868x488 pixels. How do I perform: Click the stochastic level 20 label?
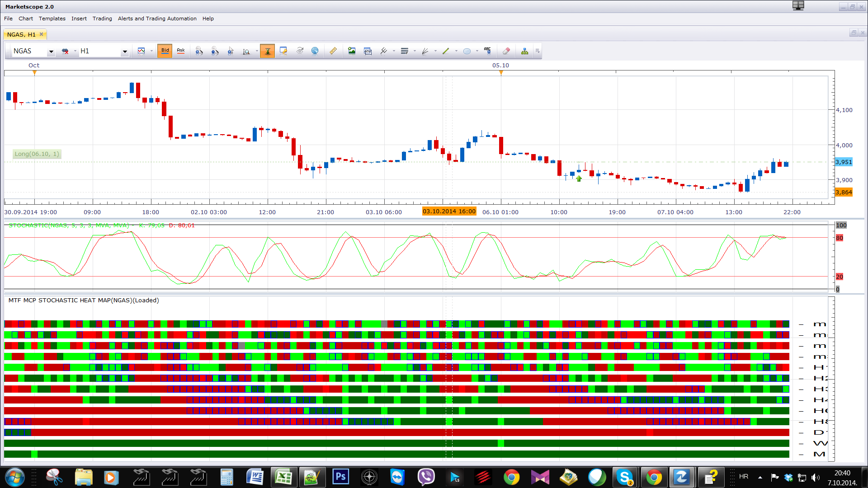840,277
